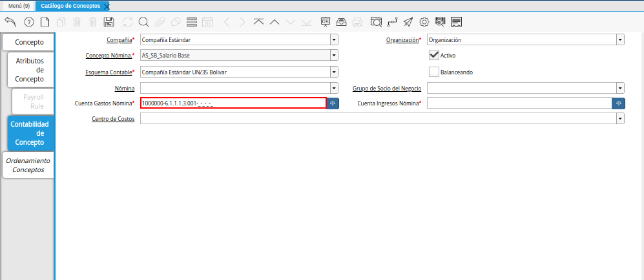644x280 pixels.
Task: Click the Compañía label link
Action: pyautogui.click(x=119, y=40)
